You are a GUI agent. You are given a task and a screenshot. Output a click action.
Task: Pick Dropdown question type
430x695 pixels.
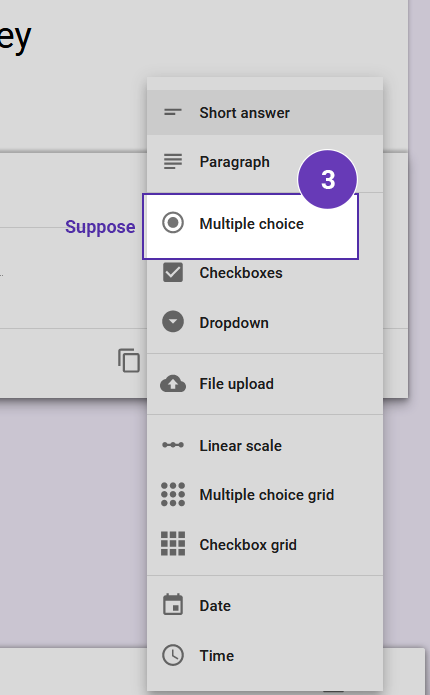[265, 323]
